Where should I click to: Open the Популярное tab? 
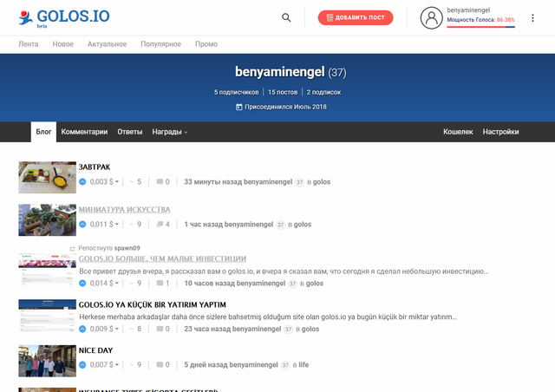tap(160, 44)
